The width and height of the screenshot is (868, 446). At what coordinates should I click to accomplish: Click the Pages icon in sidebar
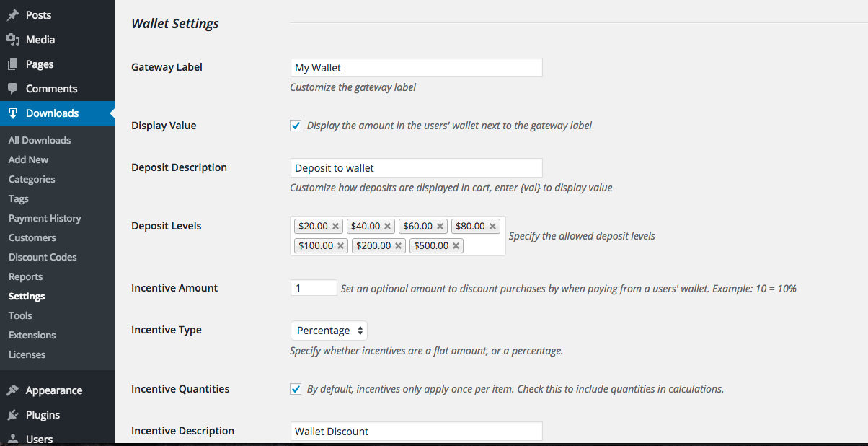coord(12,64)
